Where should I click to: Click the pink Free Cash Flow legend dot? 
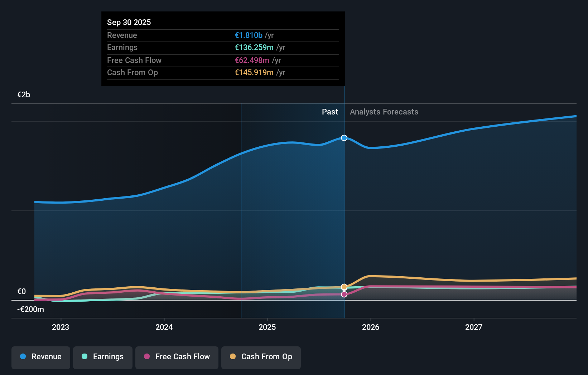[x=146, y=357]
